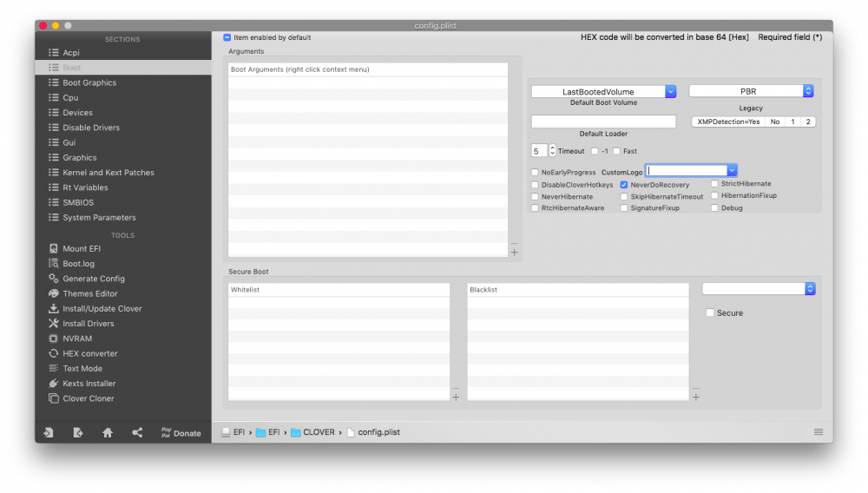
Task: Click the HEX converter refresh icon
Action: point(53,353)
